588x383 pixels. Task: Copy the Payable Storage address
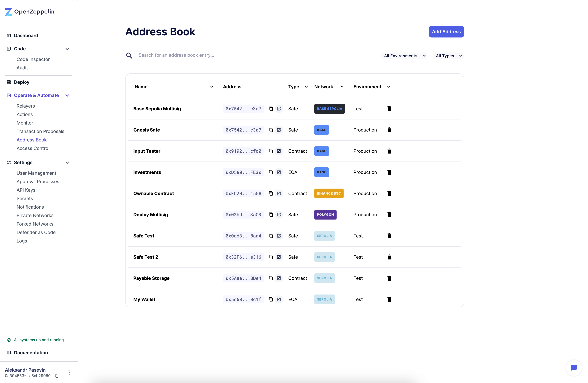(x=271, y=278)
